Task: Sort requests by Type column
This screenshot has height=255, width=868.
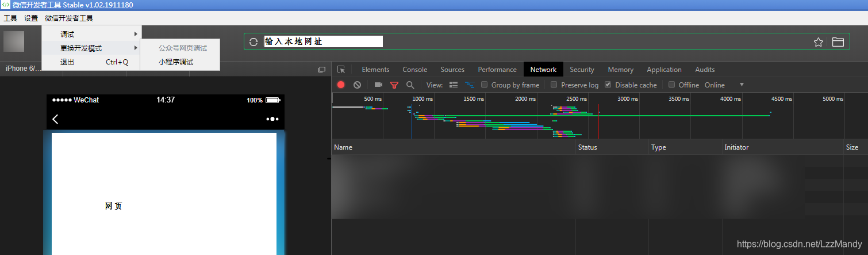Action: [685, 147]
